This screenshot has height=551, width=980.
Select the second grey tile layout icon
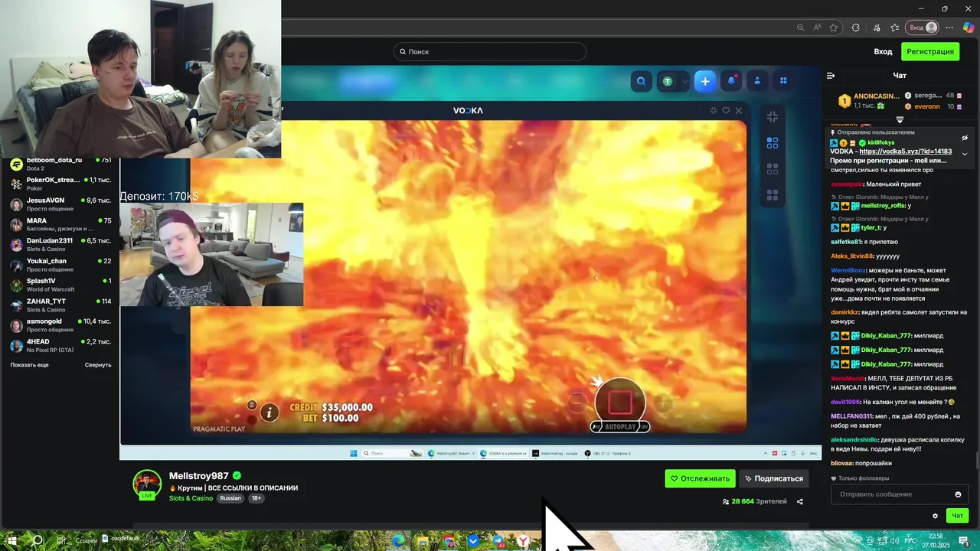(773, 169)
